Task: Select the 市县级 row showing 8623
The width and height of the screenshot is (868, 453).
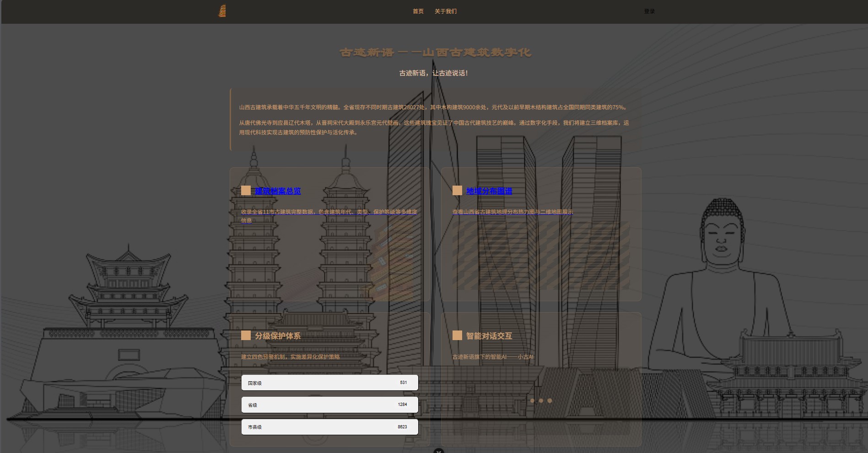Action: click(329, 426)
